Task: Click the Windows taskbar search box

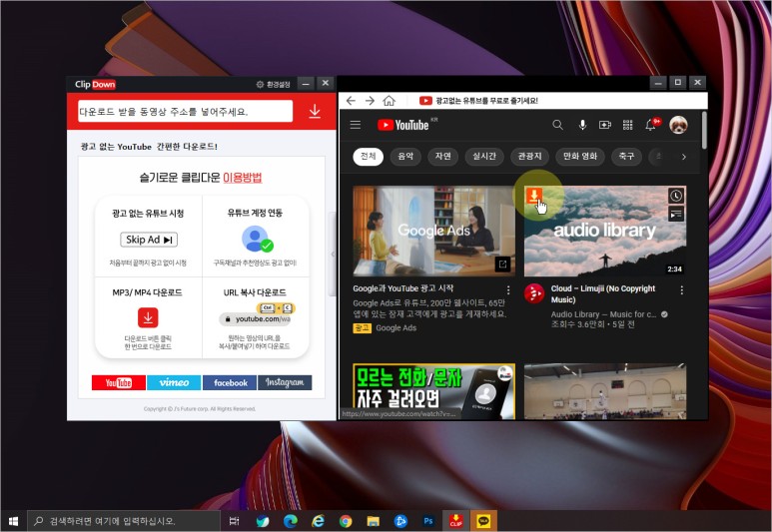Action: (x=123, y=521)
